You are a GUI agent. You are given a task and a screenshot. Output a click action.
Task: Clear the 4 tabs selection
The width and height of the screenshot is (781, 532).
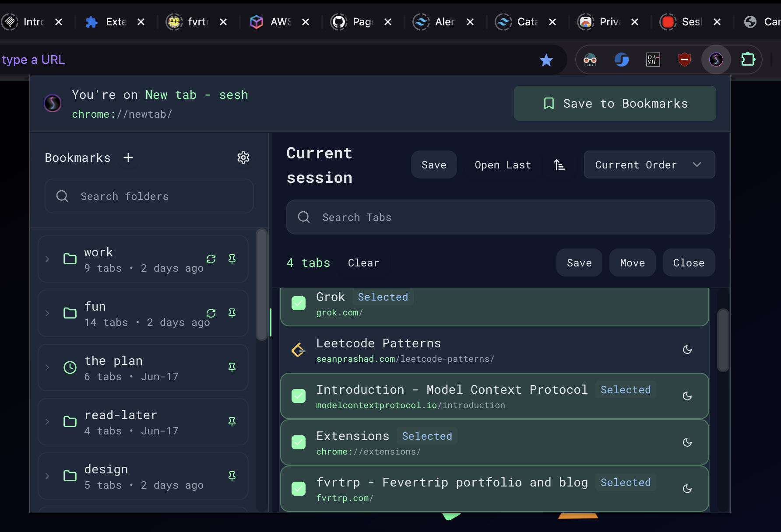[363, 262]
